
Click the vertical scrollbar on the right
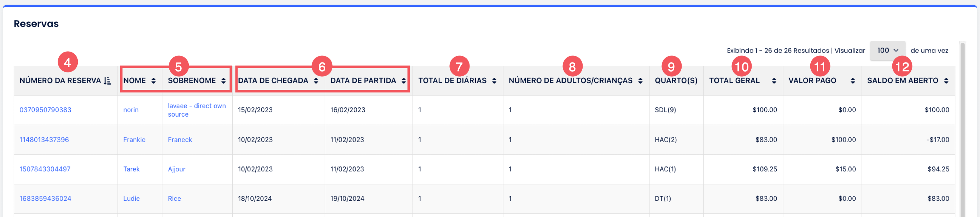962,129
